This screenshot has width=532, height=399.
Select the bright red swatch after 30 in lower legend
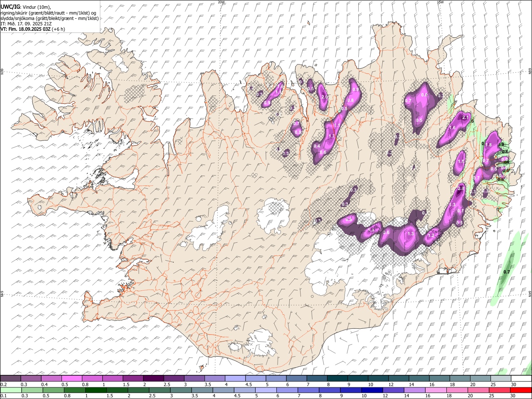521,390
